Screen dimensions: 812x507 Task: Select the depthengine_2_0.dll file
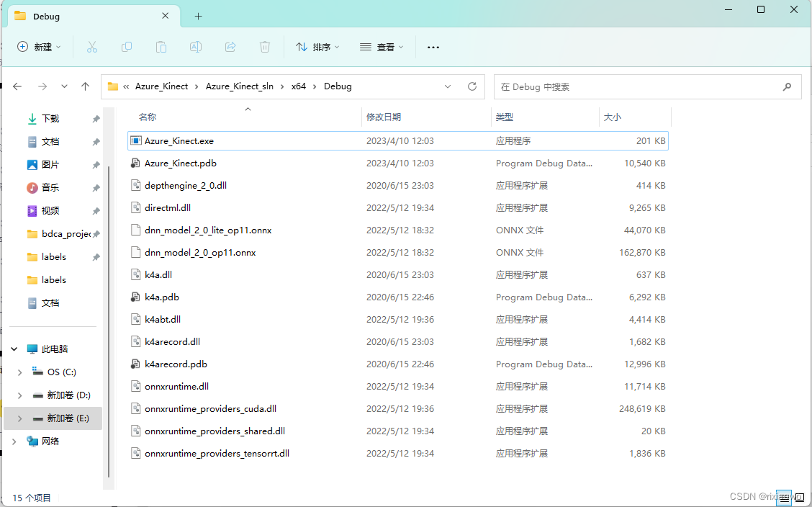pos(397,185)
